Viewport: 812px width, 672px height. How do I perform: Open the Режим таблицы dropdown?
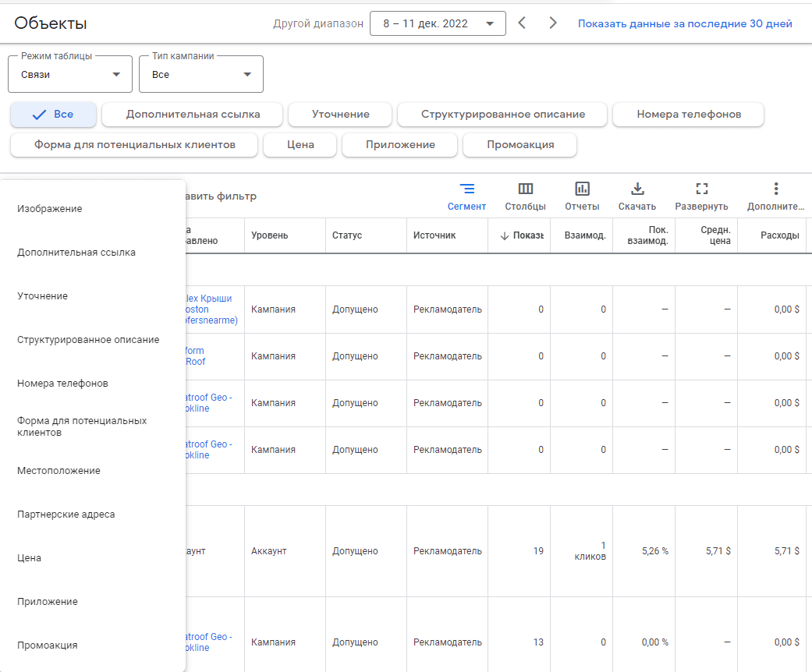click(70, 74)
